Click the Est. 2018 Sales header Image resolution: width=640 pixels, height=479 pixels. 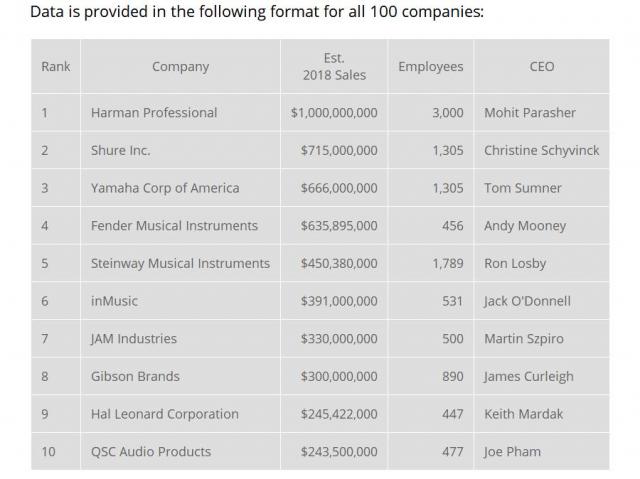[334, 67]
